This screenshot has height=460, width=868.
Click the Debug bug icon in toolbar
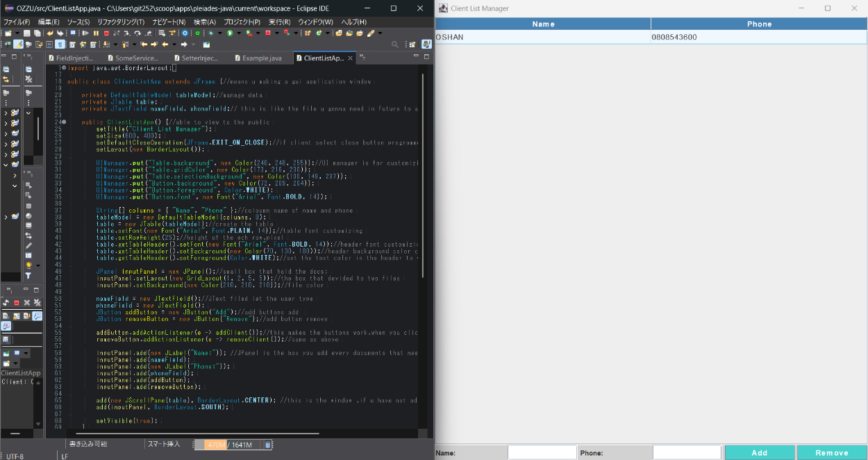(x=210, y=33)
